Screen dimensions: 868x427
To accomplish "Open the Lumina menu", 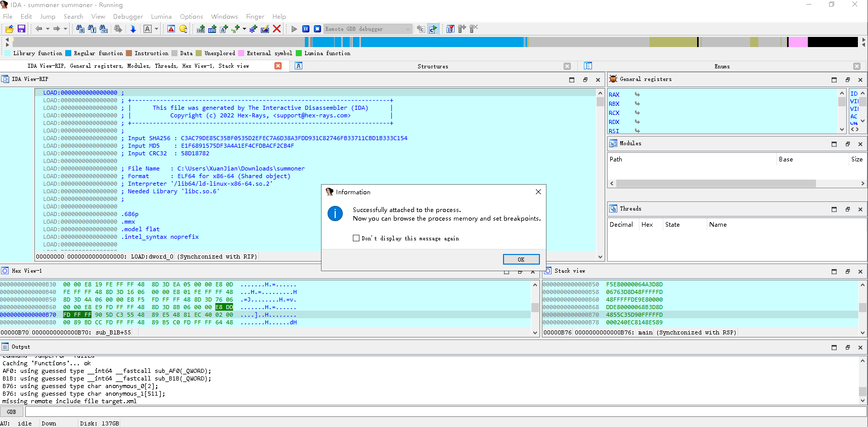I will 161,17.
